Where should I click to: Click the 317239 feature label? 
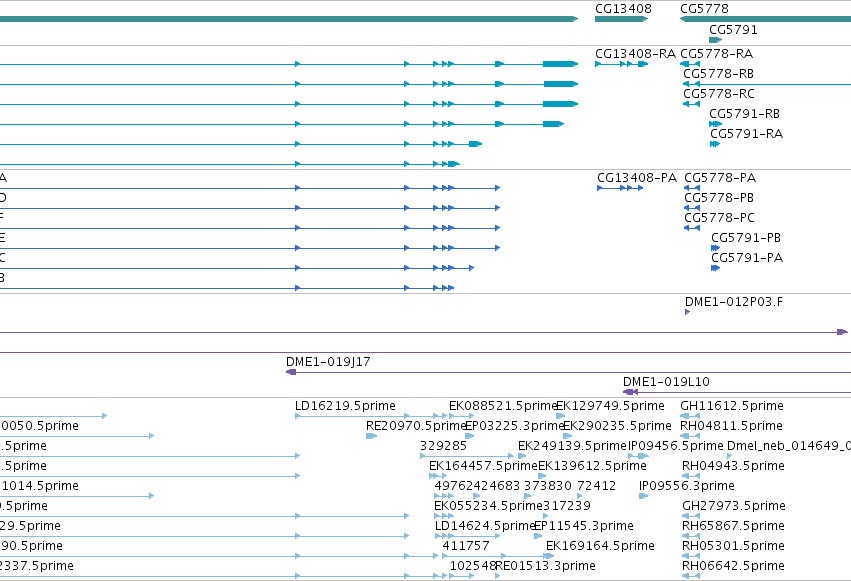coord(567,506)
